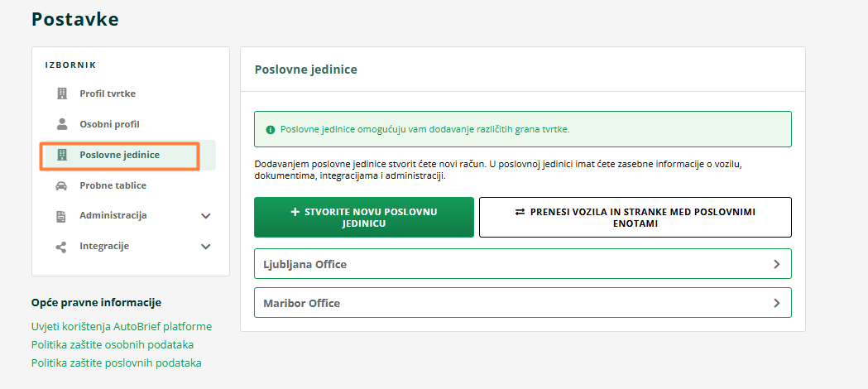Open the Ljubljana Office chevron arrow
This screenshot has height=389, width=868.
[776, 264]
